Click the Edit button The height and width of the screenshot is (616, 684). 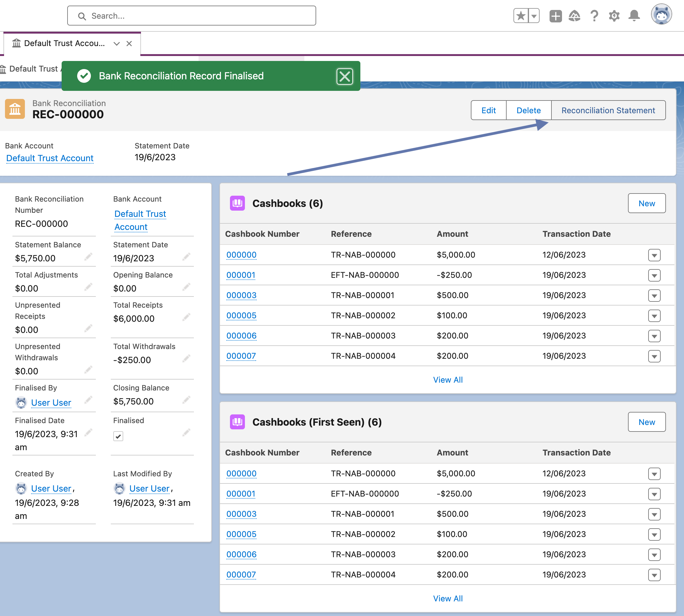(x=488, y=110)
